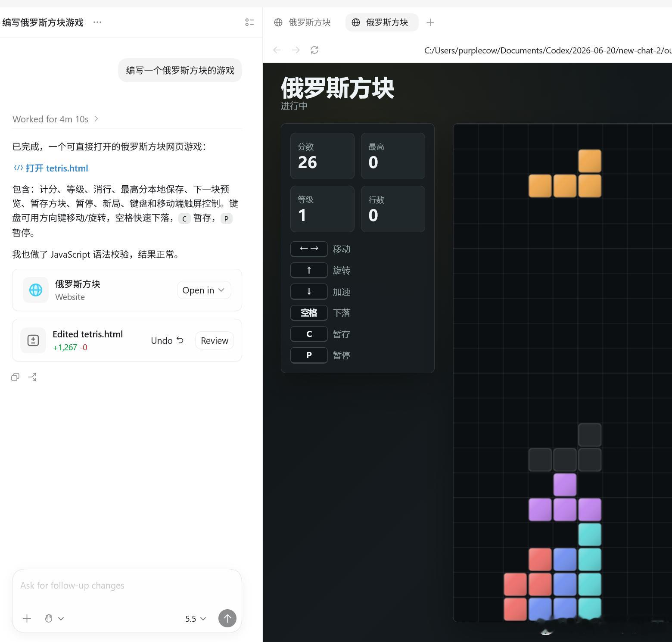Viewport: 672px width, 642px height.
Task: Click the -0 deletions count
Action: point(84,347)
